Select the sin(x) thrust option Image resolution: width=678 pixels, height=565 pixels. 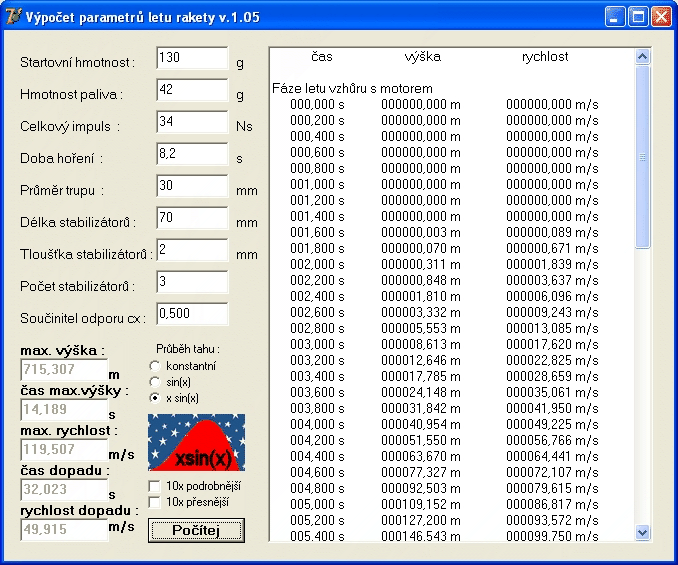tap(154, 382)
